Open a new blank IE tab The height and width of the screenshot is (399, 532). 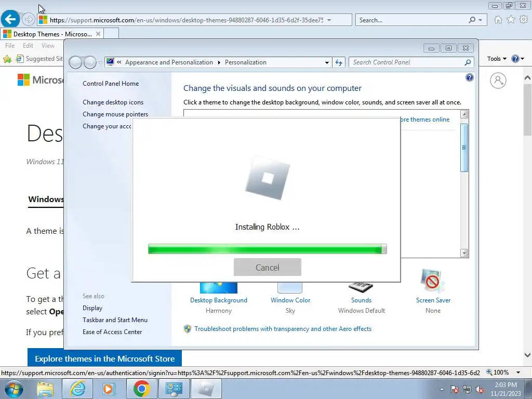point(111,34)
